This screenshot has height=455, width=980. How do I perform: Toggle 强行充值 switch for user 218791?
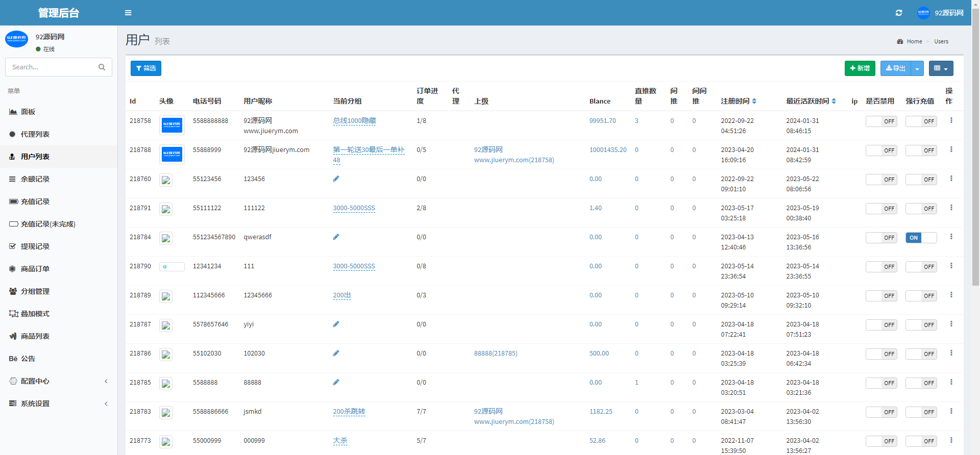tap(921, 209)
